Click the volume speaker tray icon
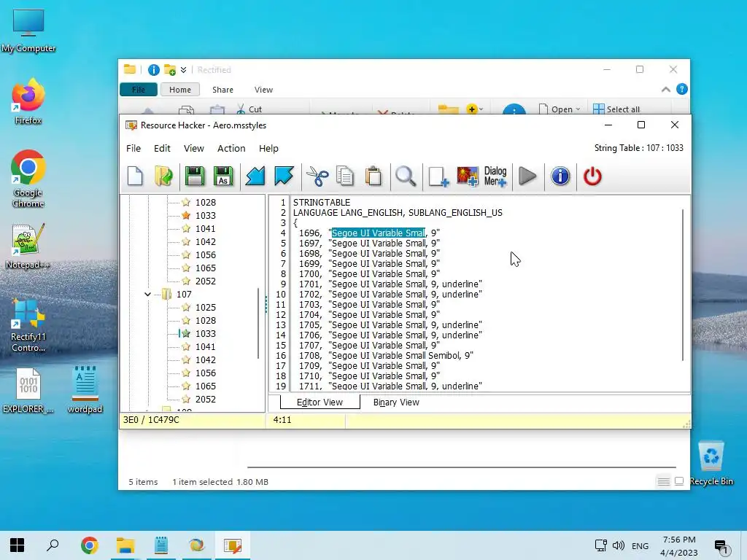Image resolution: width=747 pixels, height=560 pixels. (x=619, y=545)
